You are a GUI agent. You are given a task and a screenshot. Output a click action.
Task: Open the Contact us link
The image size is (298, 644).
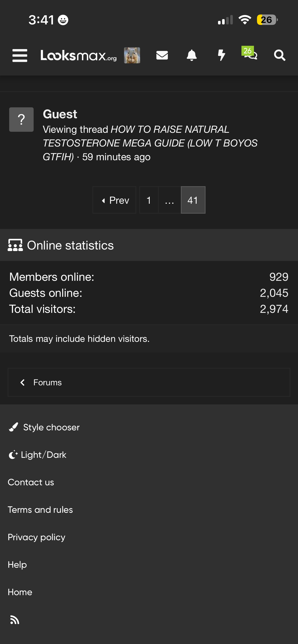31,482
